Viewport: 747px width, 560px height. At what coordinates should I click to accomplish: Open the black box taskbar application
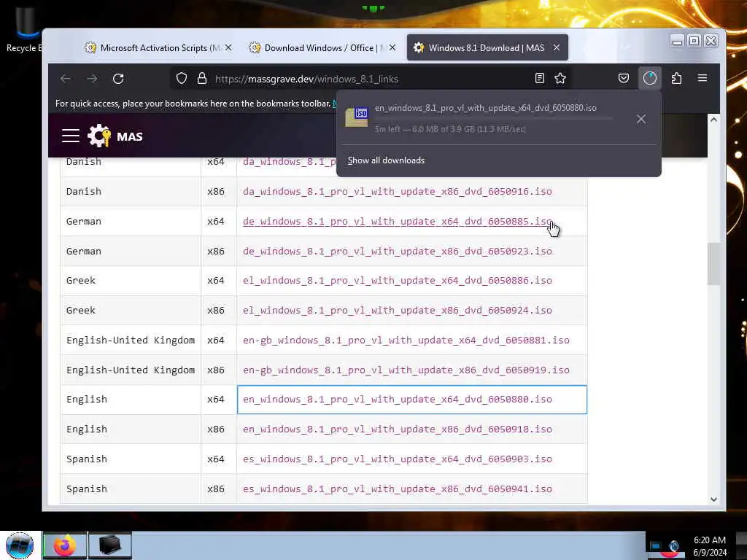(109, 545)
